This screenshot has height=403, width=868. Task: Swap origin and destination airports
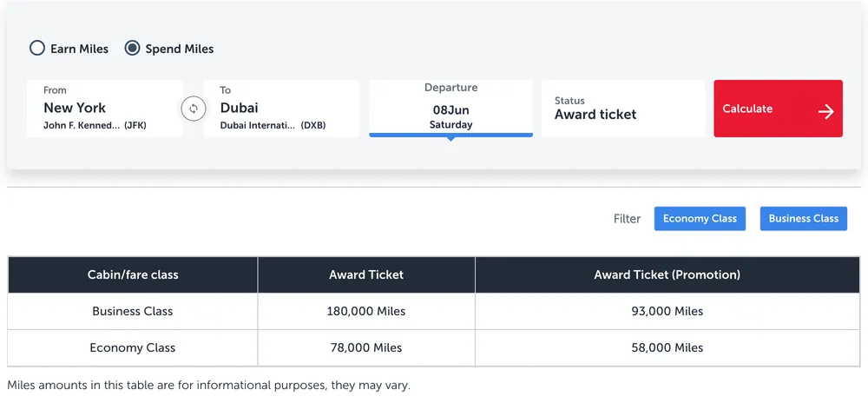(x=193, y=109)
